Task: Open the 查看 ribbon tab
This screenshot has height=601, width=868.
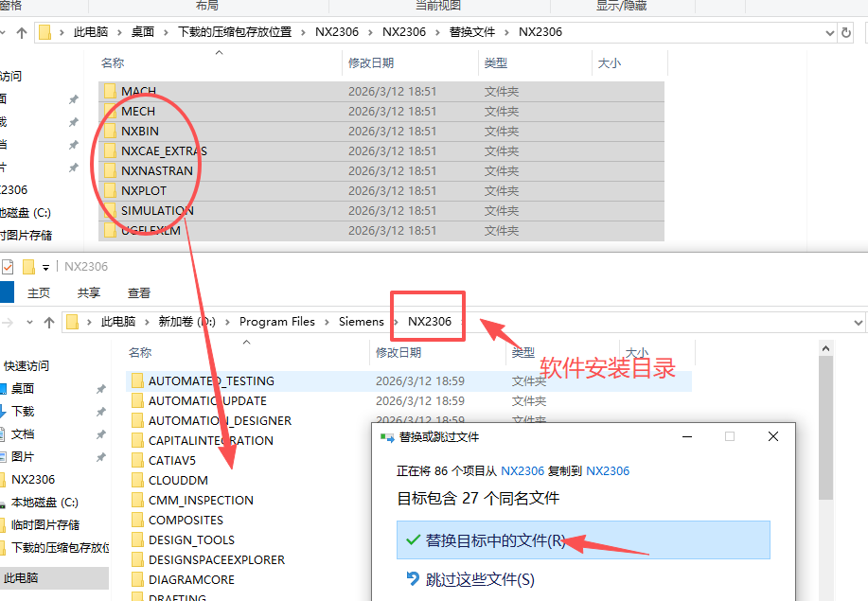Action: 138,293
